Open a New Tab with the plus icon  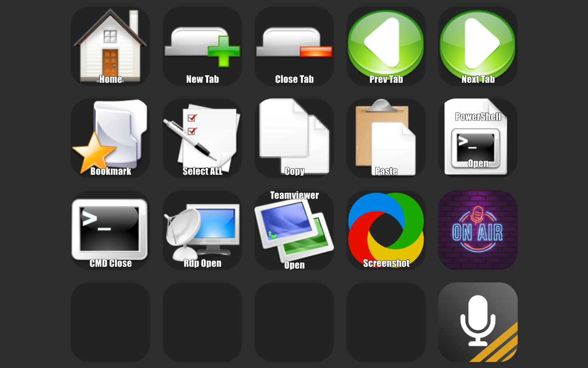coord(202,46)
